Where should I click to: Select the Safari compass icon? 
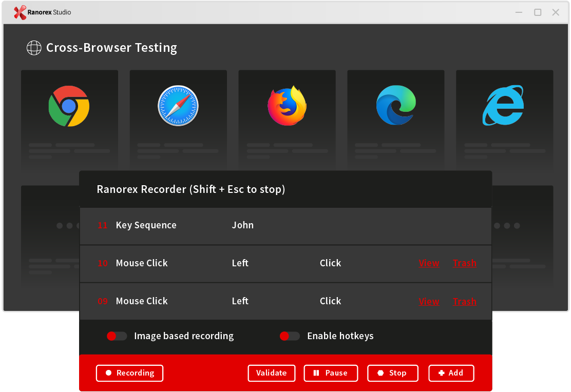178,106
